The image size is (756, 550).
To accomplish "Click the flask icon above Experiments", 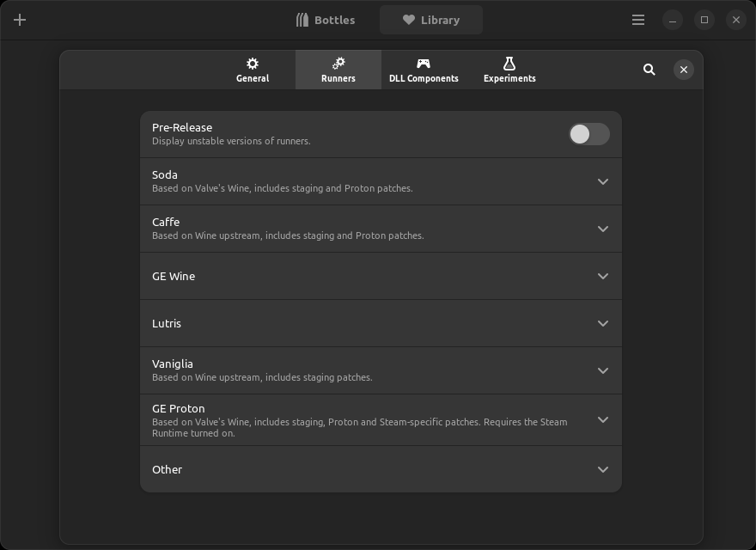I will click(x=509, y=63).
